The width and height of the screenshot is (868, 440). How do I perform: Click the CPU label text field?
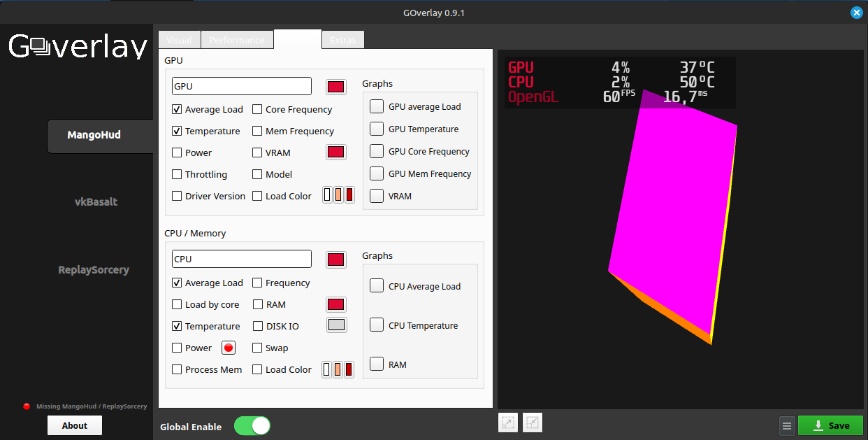click(242, 259)
